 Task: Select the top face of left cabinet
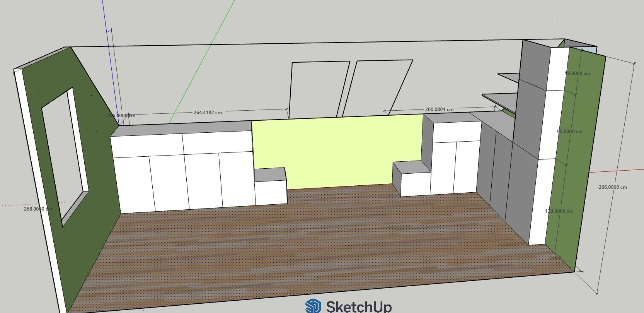[182, 128]
